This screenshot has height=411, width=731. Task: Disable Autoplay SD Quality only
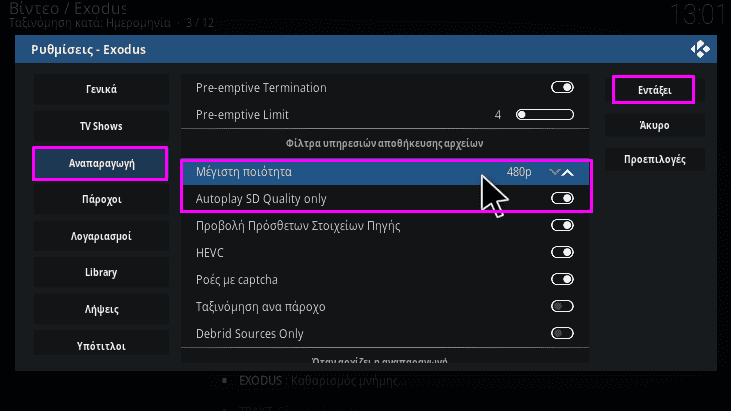[562, 199]
